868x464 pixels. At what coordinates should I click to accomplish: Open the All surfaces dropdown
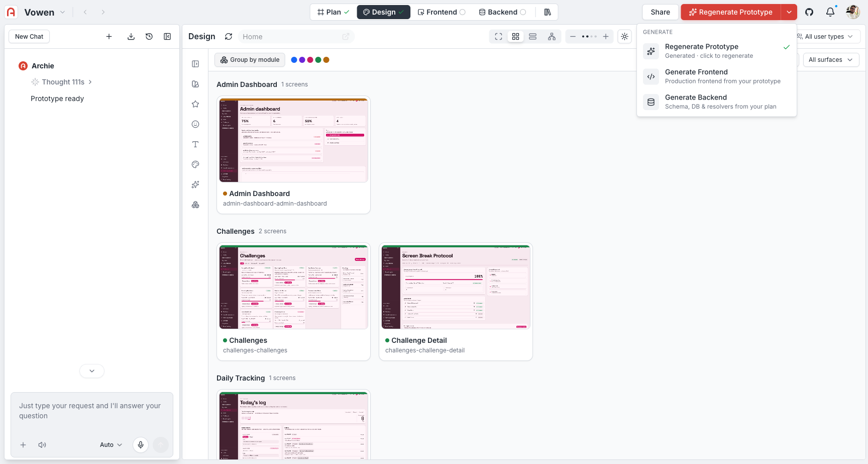pyautogui.click(x=831, y=60)
